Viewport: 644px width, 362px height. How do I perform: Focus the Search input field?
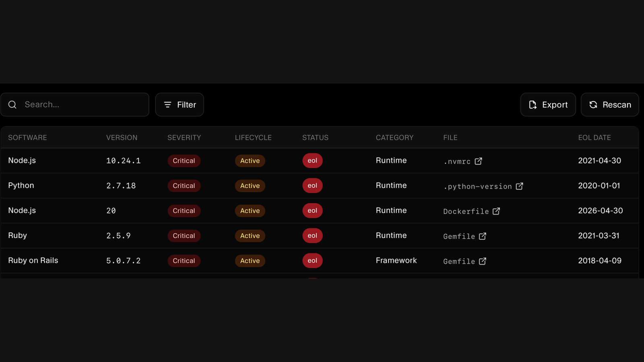click(75, 105)
